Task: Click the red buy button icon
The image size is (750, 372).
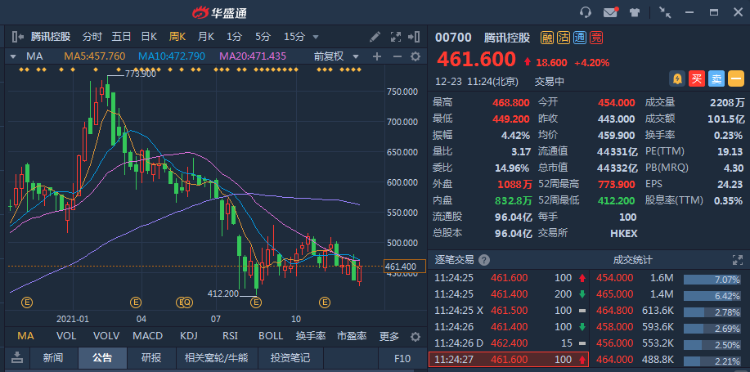Action: (697, 79)
